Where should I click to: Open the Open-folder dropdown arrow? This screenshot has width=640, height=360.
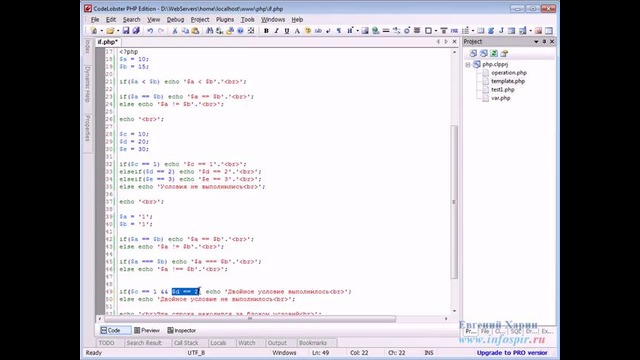coord(118,31)
